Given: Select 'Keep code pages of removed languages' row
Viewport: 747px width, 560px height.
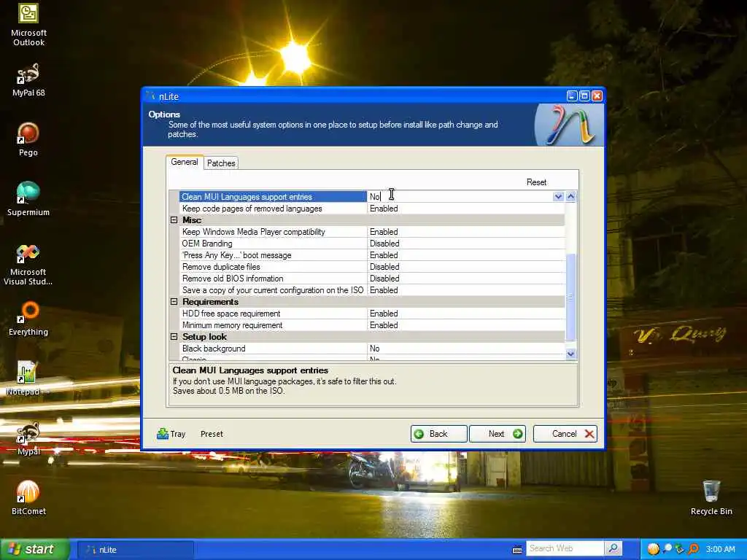Looking at the screenshot, I should tap(372, 209).
